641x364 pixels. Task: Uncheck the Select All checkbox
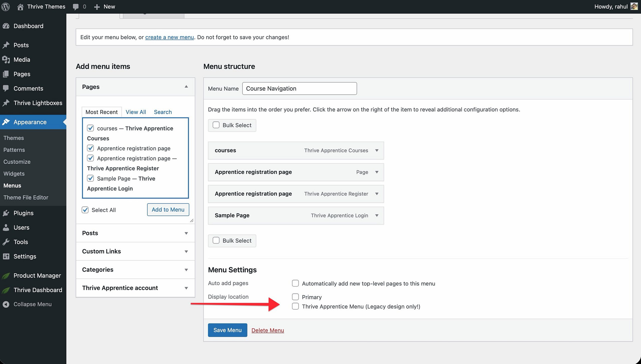85,210
